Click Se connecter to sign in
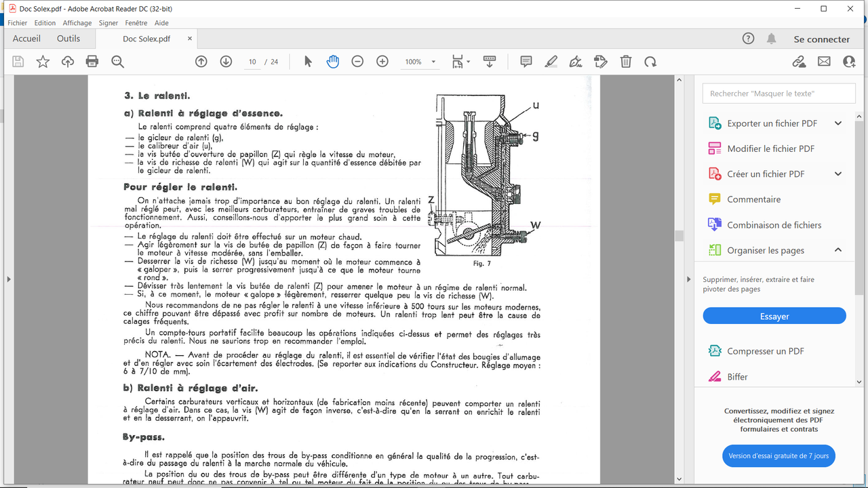868x488 pixels. [822, 39]
